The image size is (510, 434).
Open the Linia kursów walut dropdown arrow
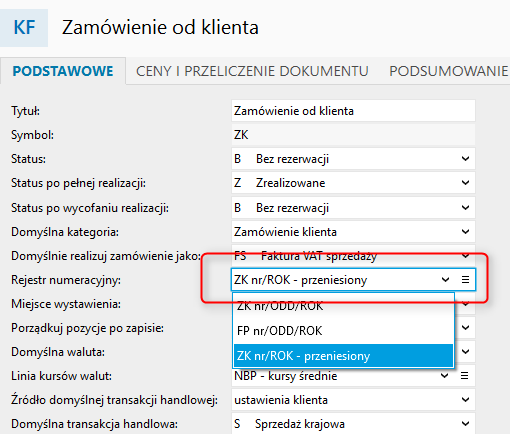444,376
